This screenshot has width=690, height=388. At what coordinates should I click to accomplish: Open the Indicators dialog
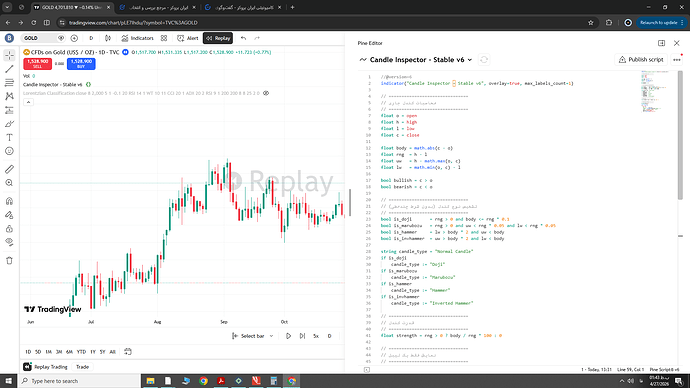tap(137, 38)
